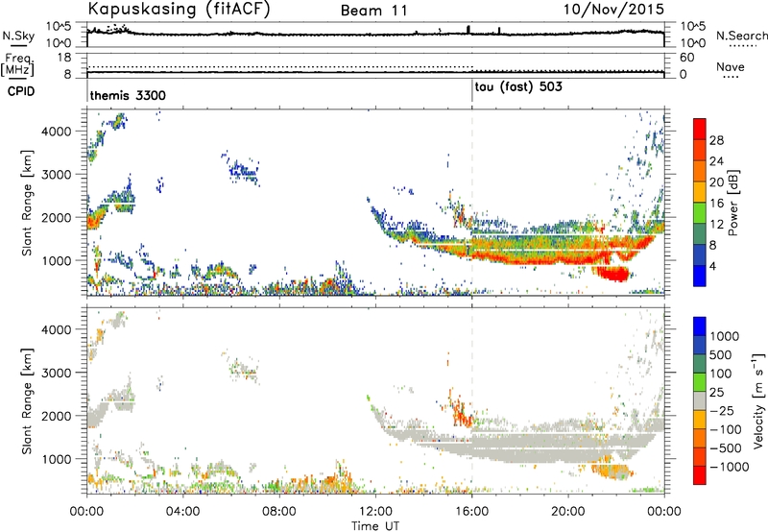This screenshot has width=768, height=532.
Task: Click the 500 tick on velocity color bar
Action: pyautogui.click(x=721, y=354)
